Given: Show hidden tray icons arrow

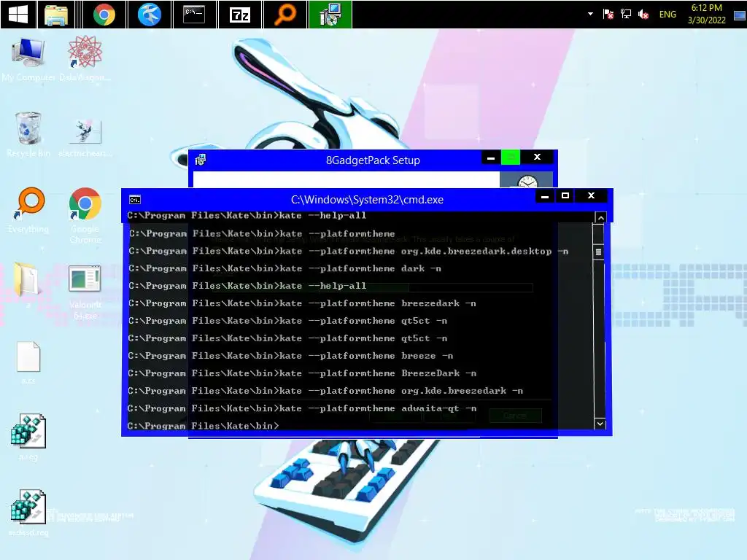Looking at the screenshot, I should pyautogui.click(x=590, y=14).
